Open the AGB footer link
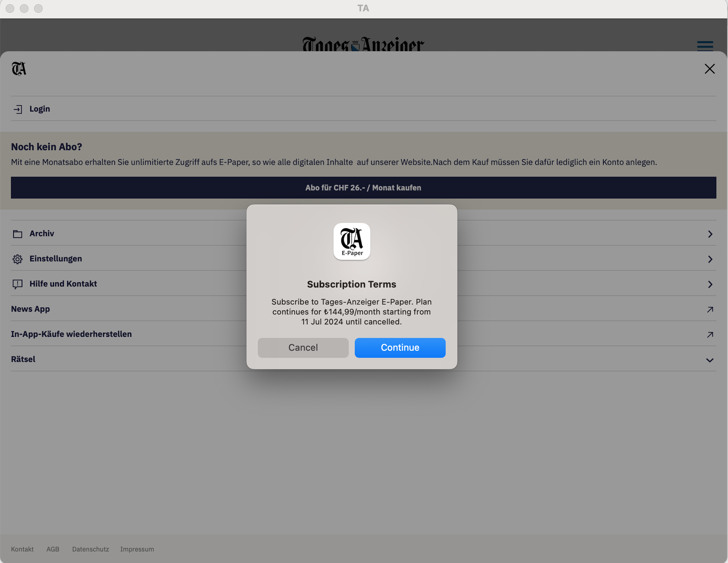 [x=53, y=549]
